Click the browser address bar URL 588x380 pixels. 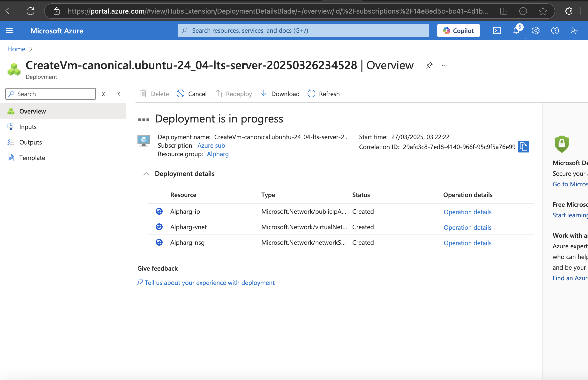[x=278, y=11]
